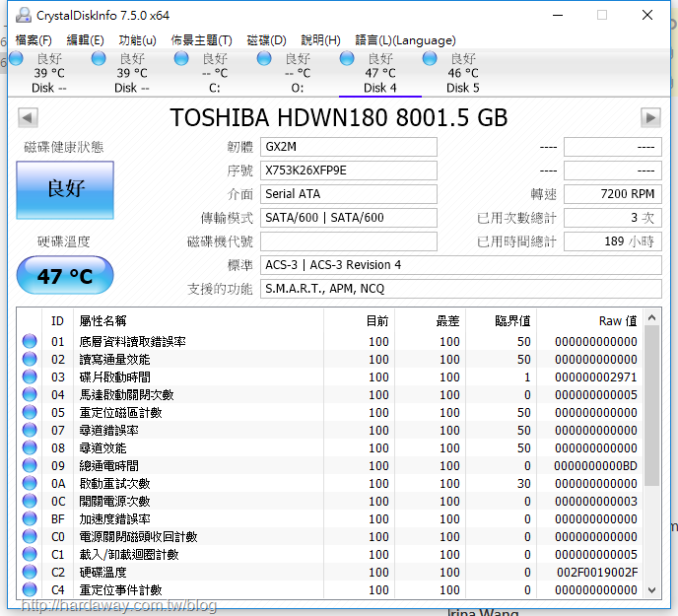Select the 碟片啟動時間 attribute row
This screenshot has width=678, height=616.
(x=330, y=376)
